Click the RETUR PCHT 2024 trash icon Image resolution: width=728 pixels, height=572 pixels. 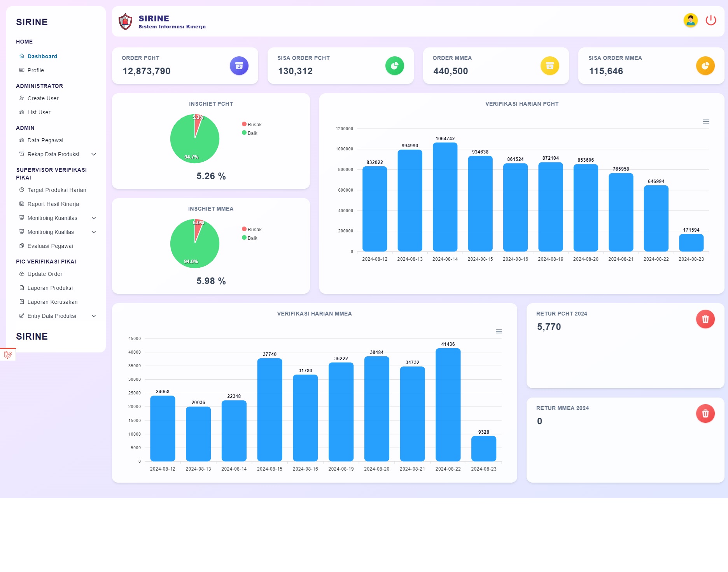(705, 319)
